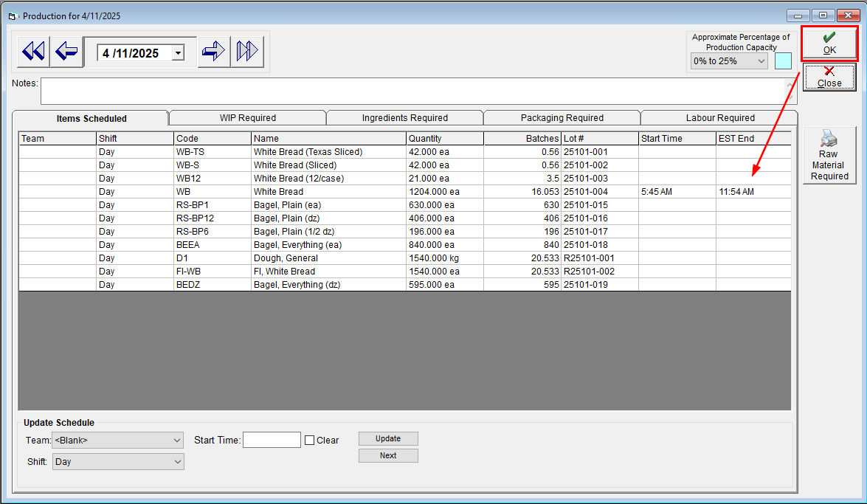Click the Quantity column header
867x504 pixels.
pyautogui.click(x=444, y=138)
